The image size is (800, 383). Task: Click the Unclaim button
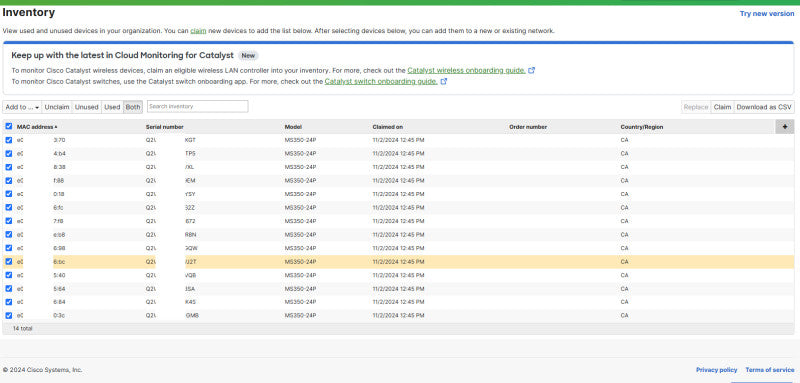pos(57,107)
